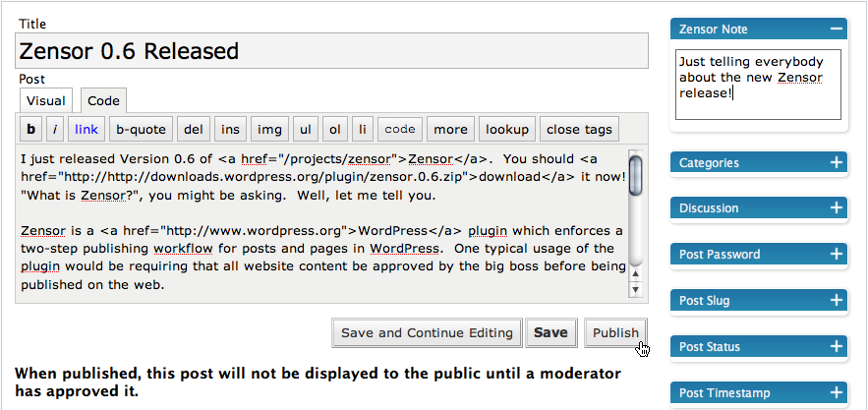Insert unordered list with ul button

coord(306,129)
